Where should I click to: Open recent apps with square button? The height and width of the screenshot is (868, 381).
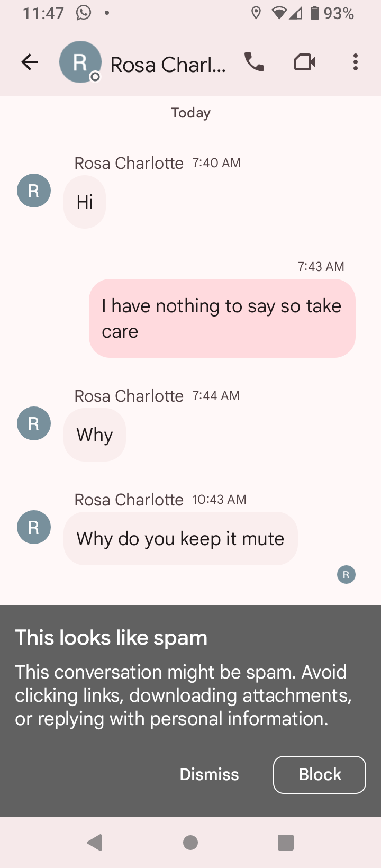pyautogui.click(x=286, y=842)
